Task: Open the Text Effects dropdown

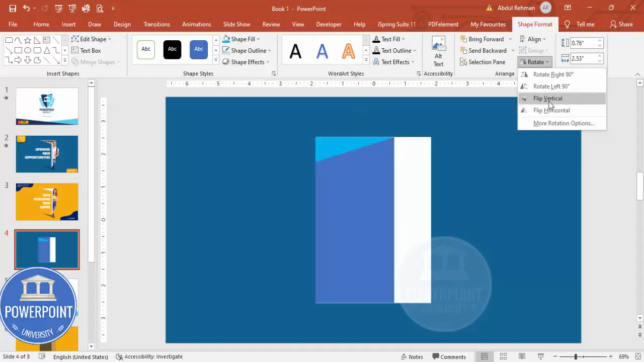Action: [393, 62]
